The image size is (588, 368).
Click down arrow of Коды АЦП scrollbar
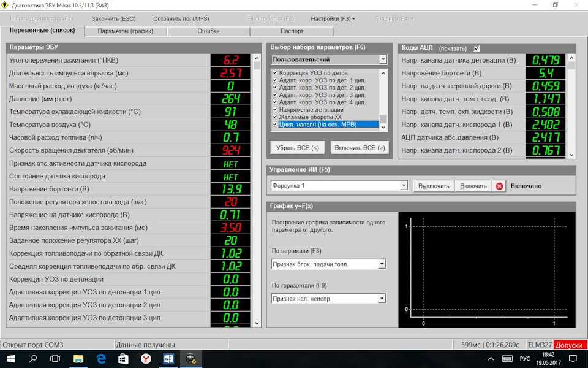(x=571, y=155)
